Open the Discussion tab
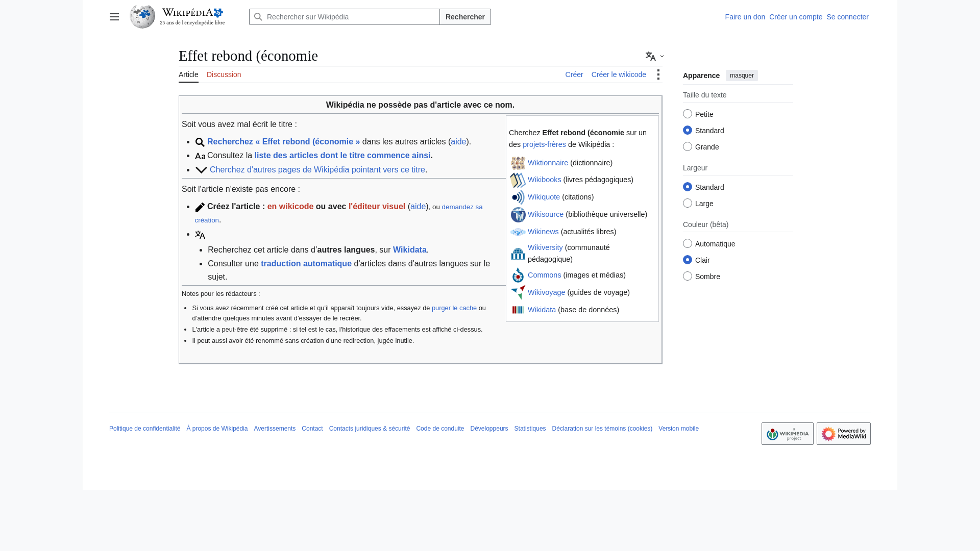Viewport: 980px width, 551px height. (x=224, y=74)
